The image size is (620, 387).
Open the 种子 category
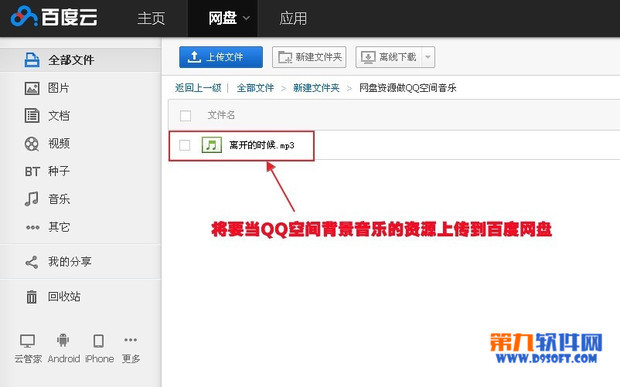pyautogui.click(x=59, y=171)
